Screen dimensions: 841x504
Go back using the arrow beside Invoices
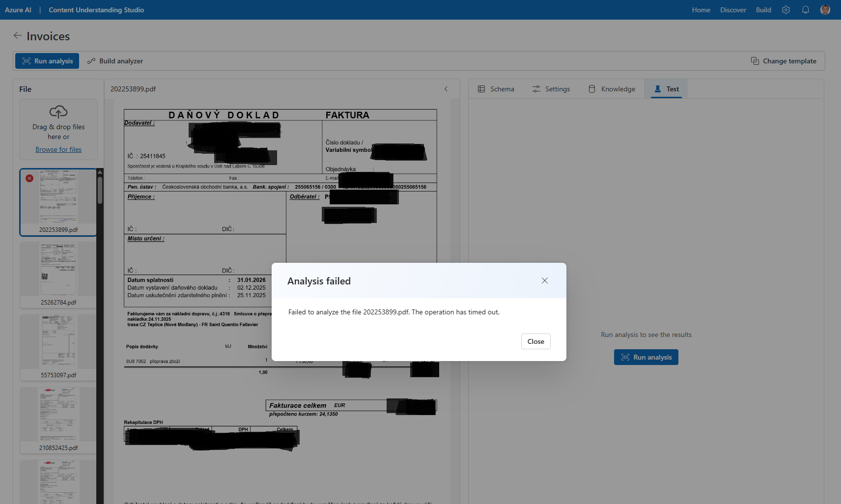(x=17, y=35)
